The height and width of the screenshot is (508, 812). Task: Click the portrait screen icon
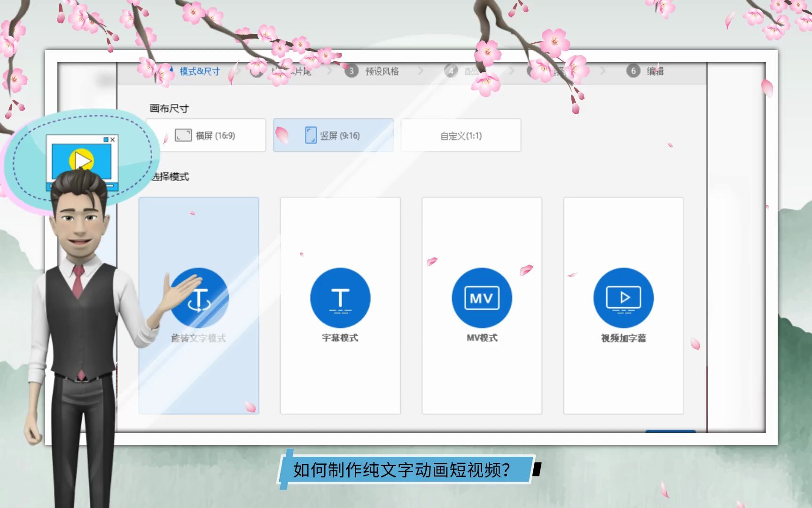coord(311,135)
